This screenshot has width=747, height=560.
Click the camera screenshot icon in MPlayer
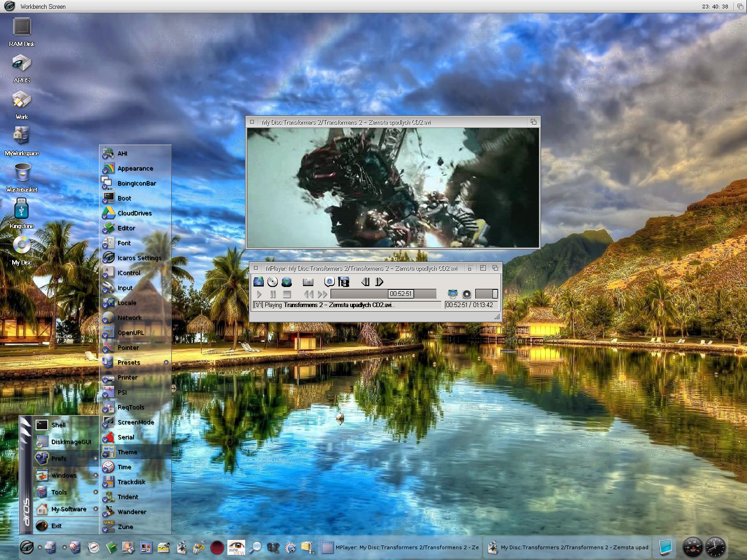click(x=308, y=281)
